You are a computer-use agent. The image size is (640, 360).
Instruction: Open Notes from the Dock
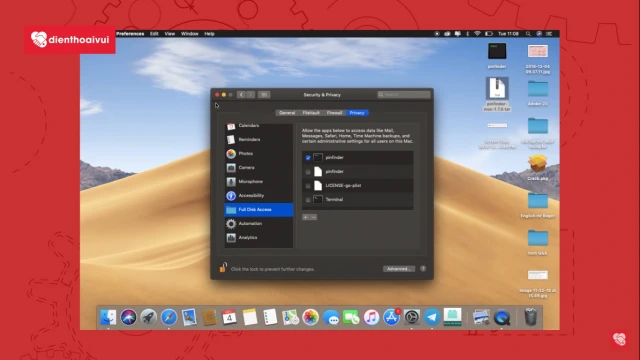[250, 317]
